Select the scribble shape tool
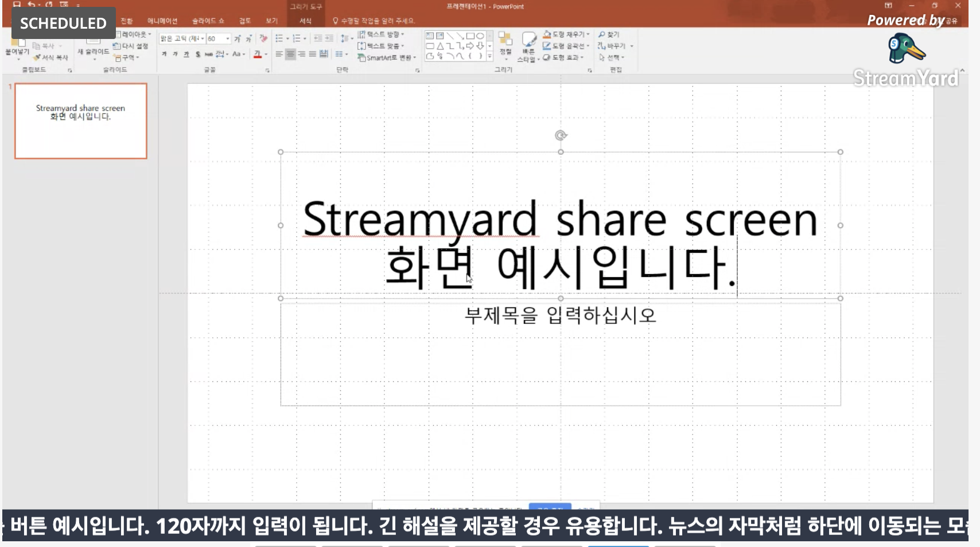The height and width of the screenshot is (547, 980). point(440,56)
